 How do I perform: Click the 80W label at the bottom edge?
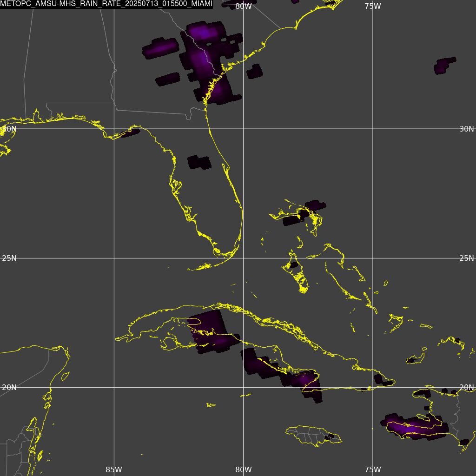244,469
